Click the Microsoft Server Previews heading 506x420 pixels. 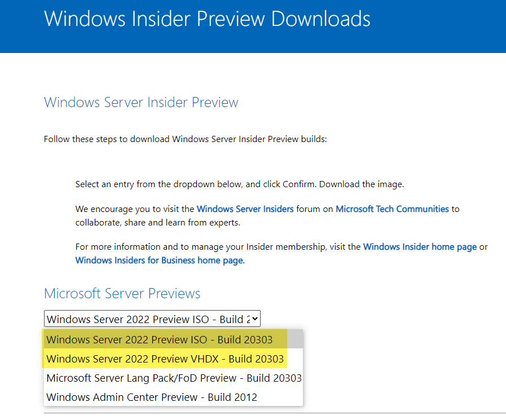click(122, 293)
